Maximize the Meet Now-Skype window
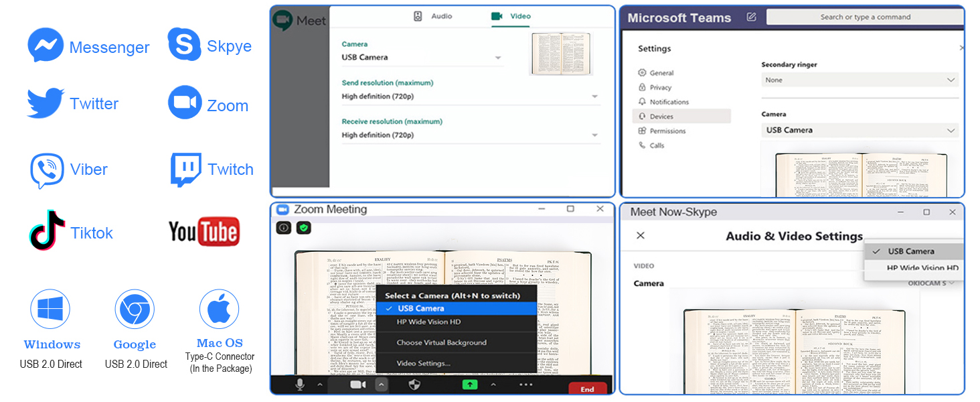 [x=926, y=212]
